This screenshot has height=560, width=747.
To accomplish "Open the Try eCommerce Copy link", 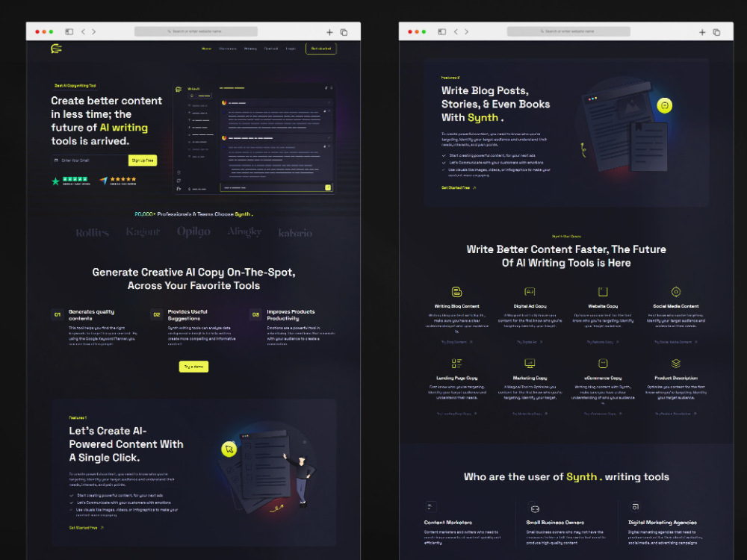I will pyautogui.click(x=603, y=414).
